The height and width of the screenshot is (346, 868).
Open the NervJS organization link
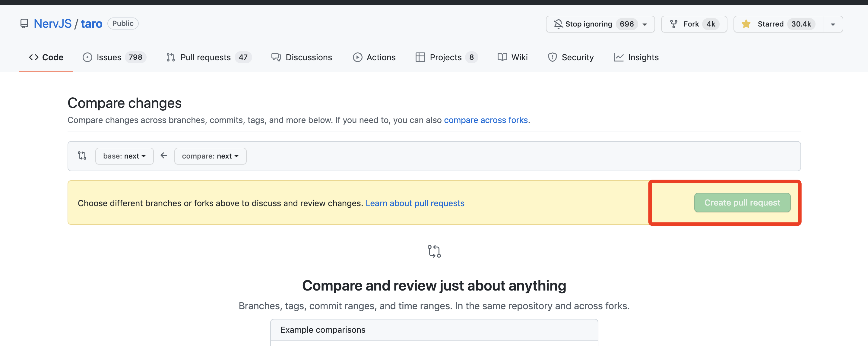(52, 24)
